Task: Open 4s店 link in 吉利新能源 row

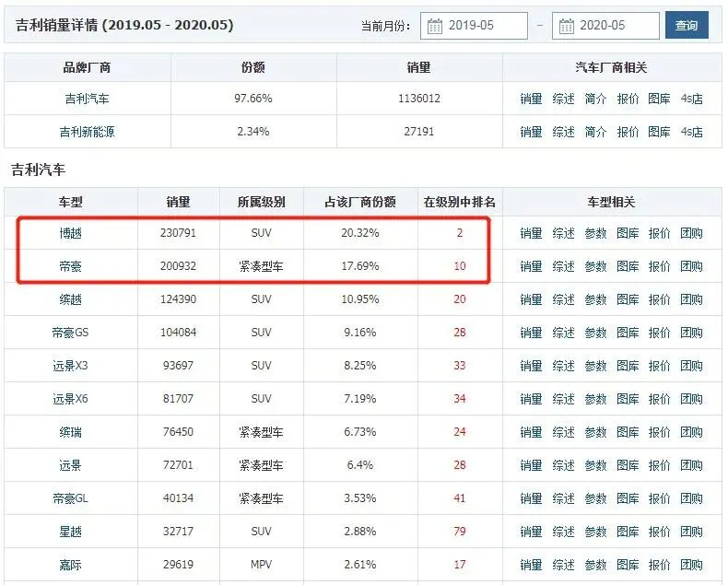Action: (x=692, y=132)
